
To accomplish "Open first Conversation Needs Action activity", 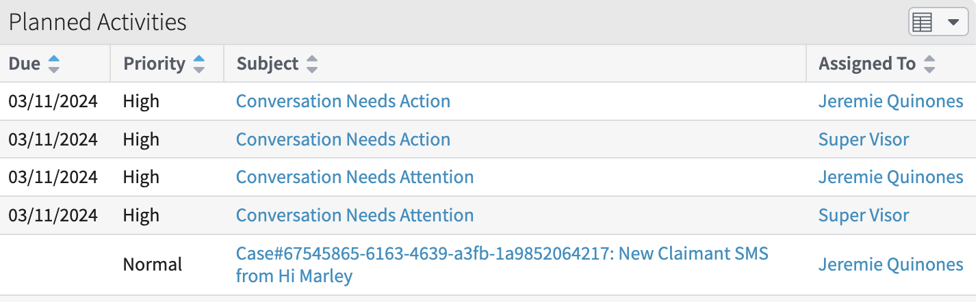I will (343, 102).
